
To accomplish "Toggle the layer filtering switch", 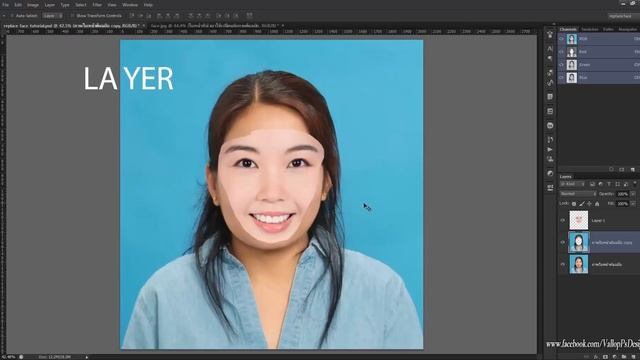I will tap(635, 184).
